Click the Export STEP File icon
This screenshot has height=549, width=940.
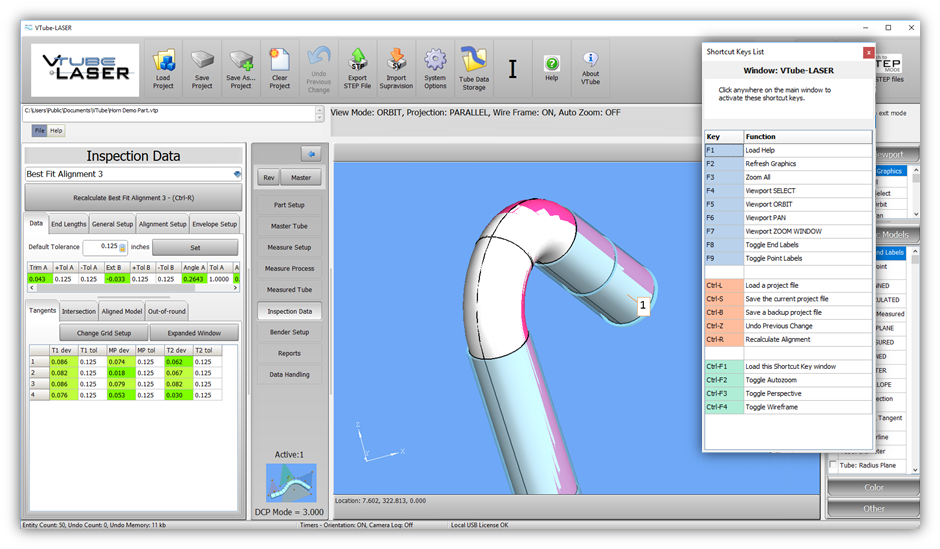click(x=357, y=67)
